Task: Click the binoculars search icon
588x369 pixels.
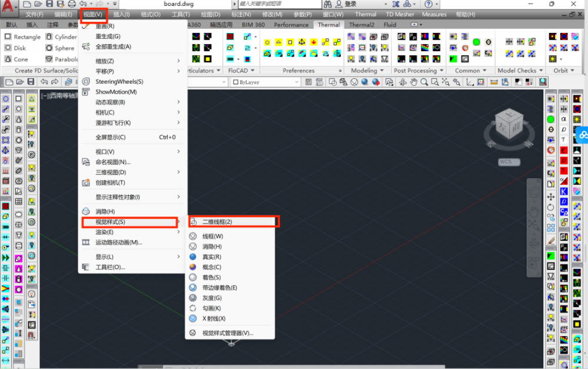Action: tap(328, 4)
